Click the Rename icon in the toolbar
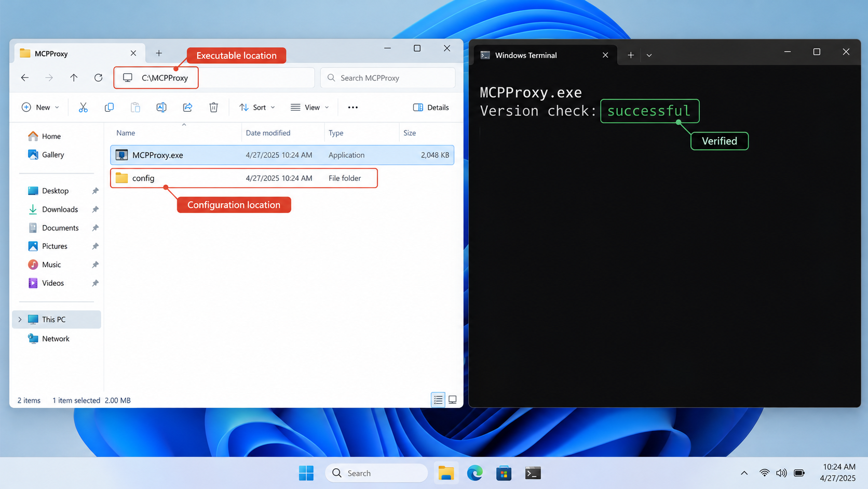 [x=161, y=108]
